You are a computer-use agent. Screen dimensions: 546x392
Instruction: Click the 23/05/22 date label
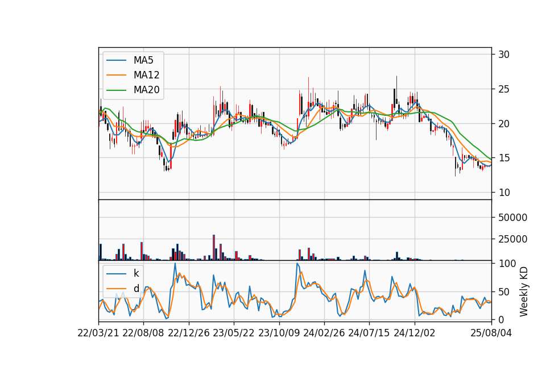coord(234,333)
